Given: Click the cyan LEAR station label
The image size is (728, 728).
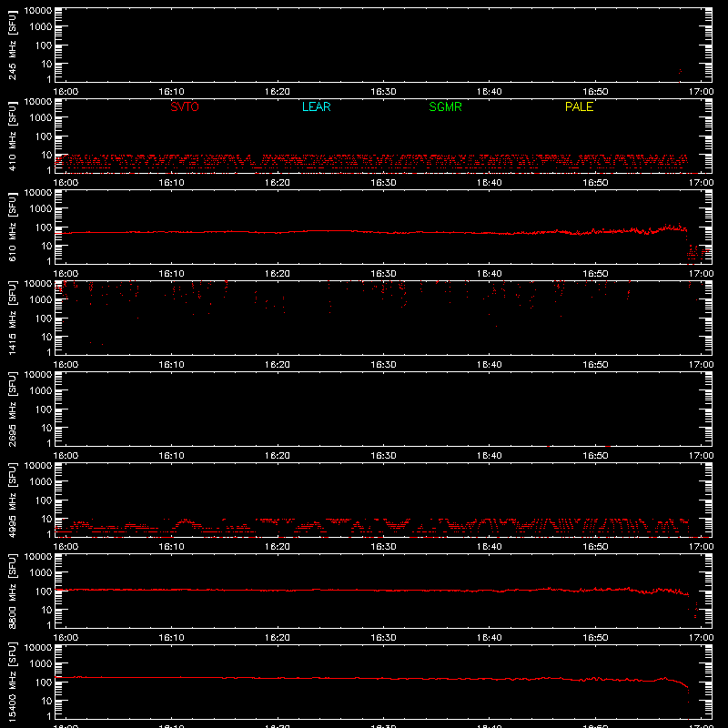Looking at the screenshot, I should pyautogui.click(x=316, y=106).
